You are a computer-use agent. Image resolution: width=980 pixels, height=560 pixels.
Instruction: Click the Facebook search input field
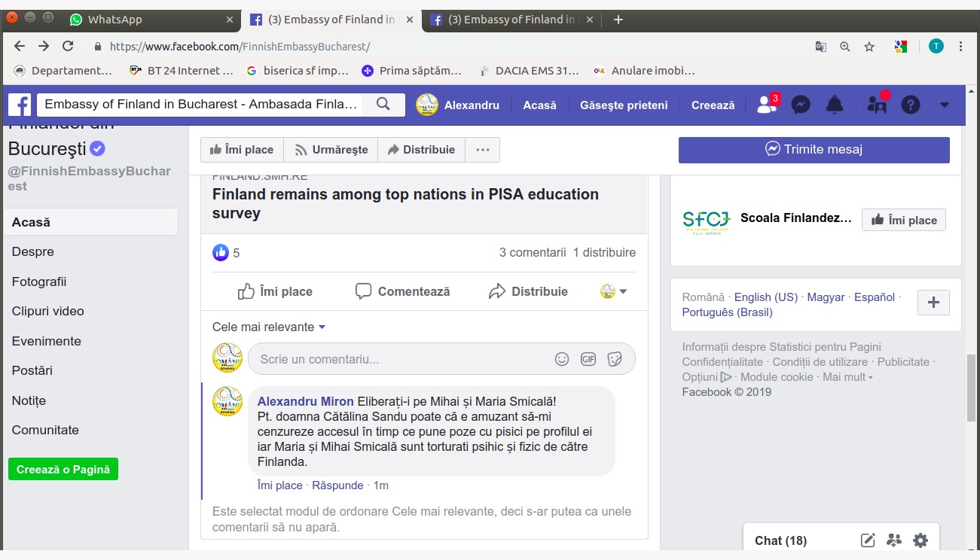(x=200, y=105)
